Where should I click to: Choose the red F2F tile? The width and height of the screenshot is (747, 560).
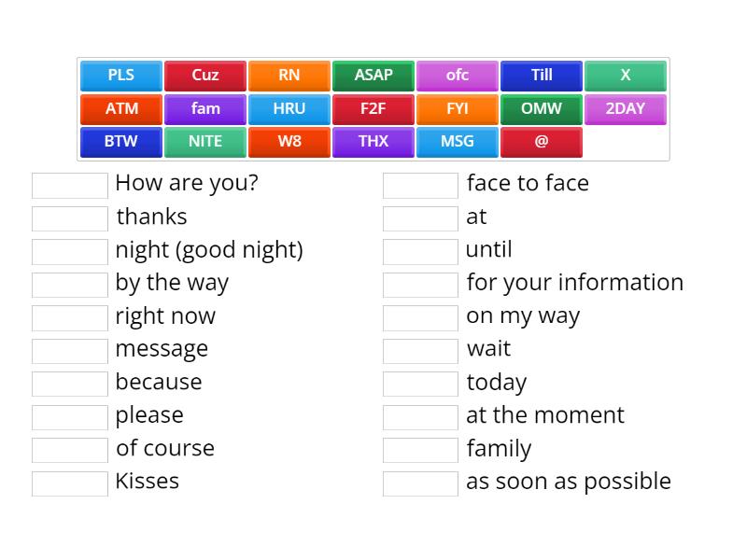point(373,109)
